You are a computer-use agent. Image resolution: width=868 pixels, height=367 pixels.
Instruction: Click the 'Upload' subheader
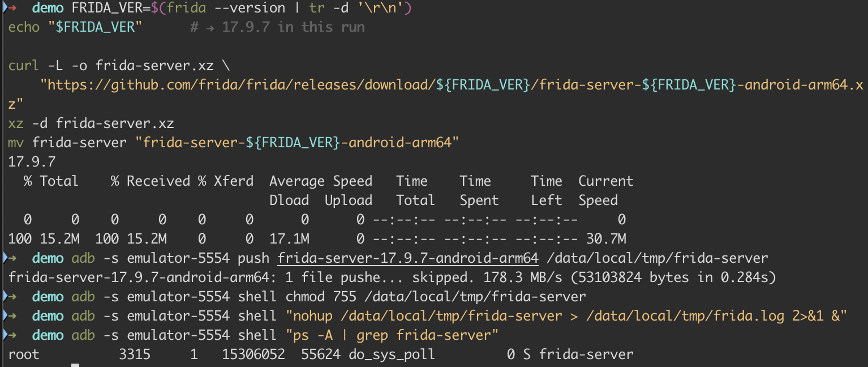(x=349, y=200)
